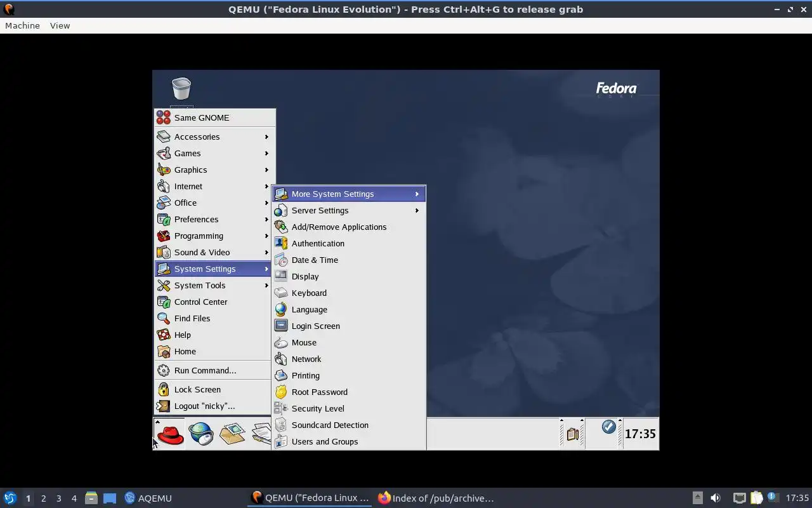The width and height of the screenshot is (812, 508).
Task: Launch the web browser globe icon in panel
Action: point(201,434)
